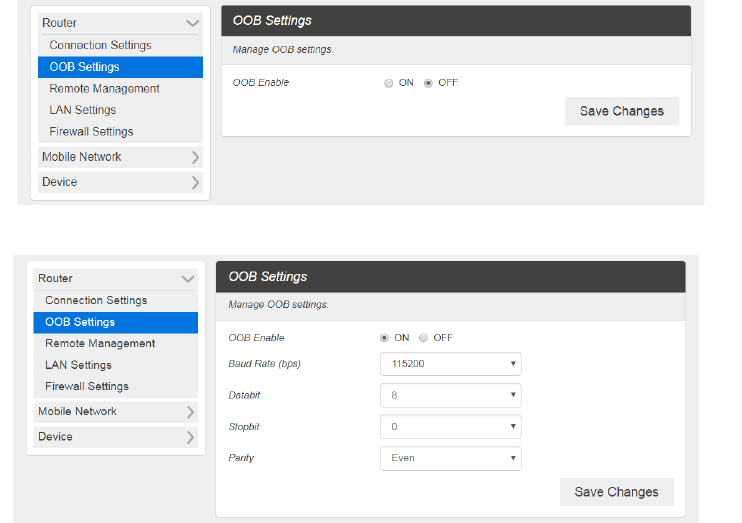Open the Databit dropdown
Image resolution: width=742 pixels, height=523 pixels.
pyautogui.click(x=450, y=396)
